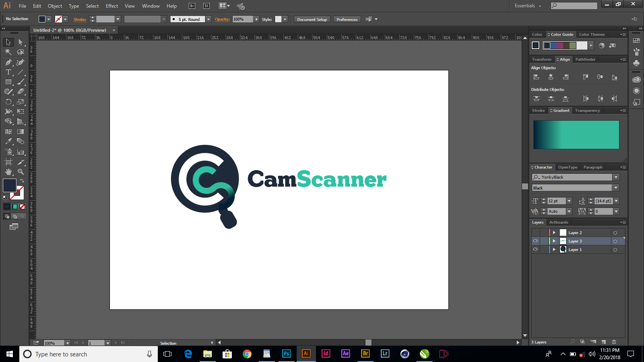The image size is (644, 362).
Task: Select the Column Graph tool
Action: 21,152
